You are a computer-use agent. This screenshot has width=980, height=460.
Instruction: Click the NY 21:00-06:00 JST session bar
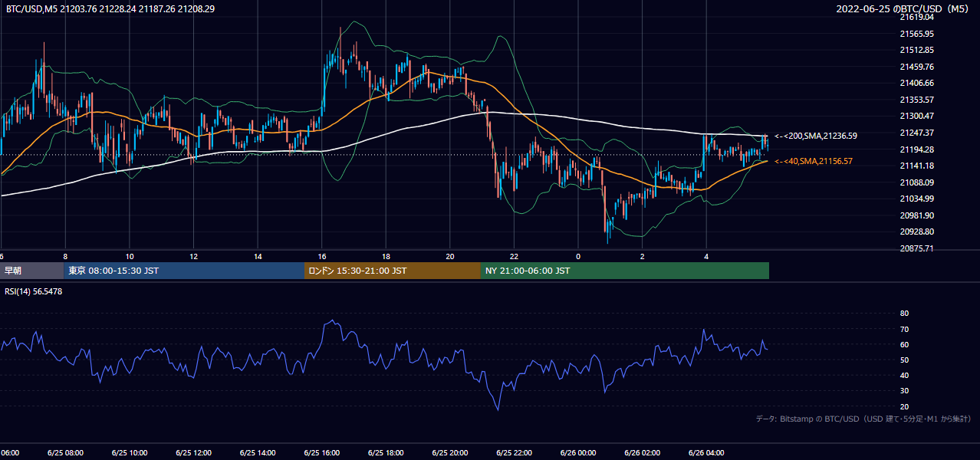(625, 271)
